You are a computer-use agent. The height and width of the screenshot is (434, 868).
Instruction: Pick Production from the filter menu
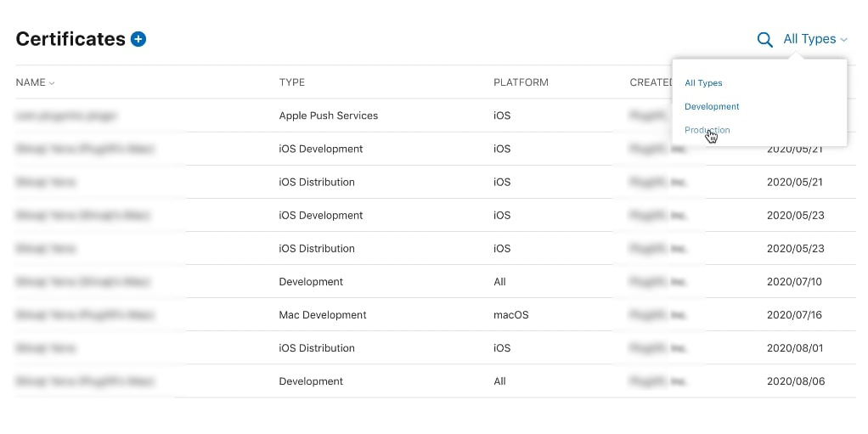pyautogui.click(x=707, y=131)
